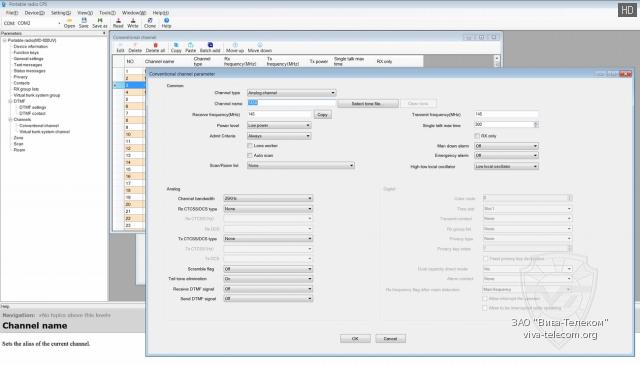The width and height of the screenshot is (640, 365).
Task: Enable the Lone worker checkbox
Action: click(250, 146)
